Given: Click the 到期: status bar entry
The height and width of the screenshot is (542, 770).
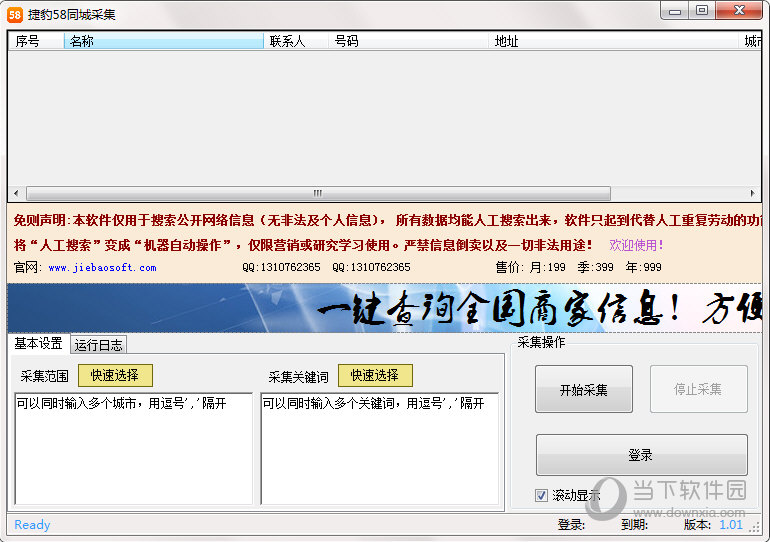Looking at the screenshot, I should click(x=634, y=525).
